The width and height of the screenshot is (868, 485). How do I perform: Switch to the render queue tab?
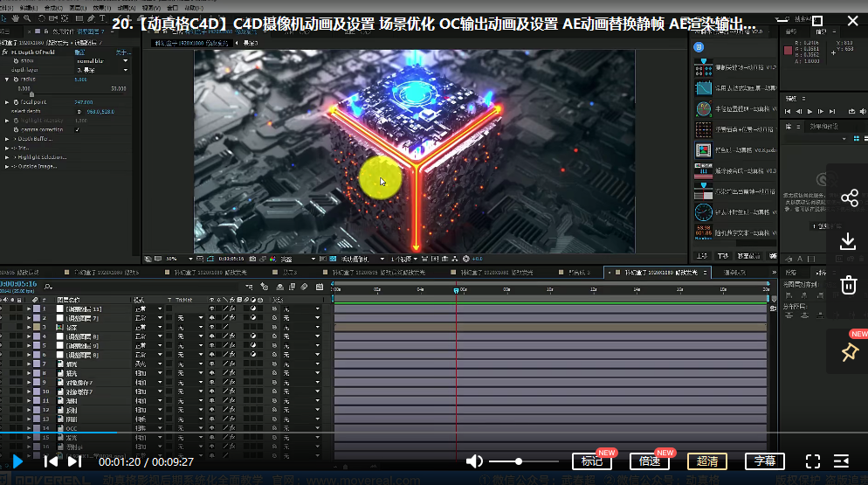click(x=734, y=272)
